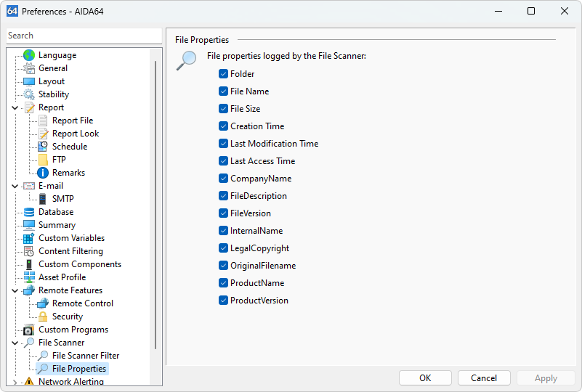Toggle the LegalCopyright checkbox

click(224, 248)
